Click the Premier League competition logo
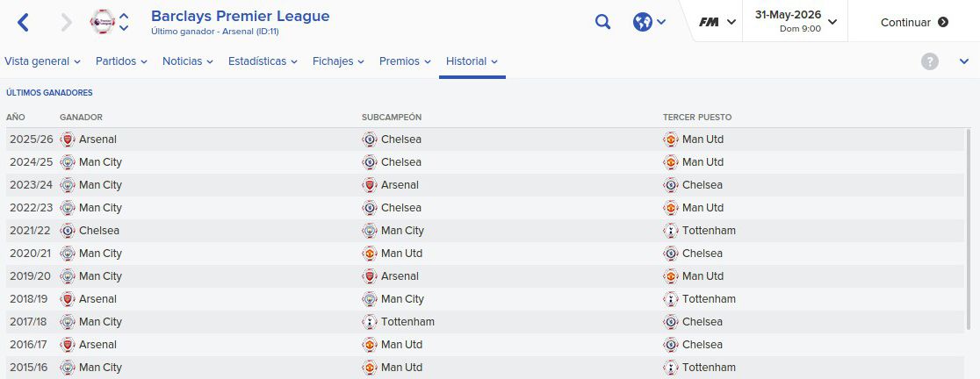Image resolution: width=980 pixels, height=379 pixels. click(x=102, y=22)
